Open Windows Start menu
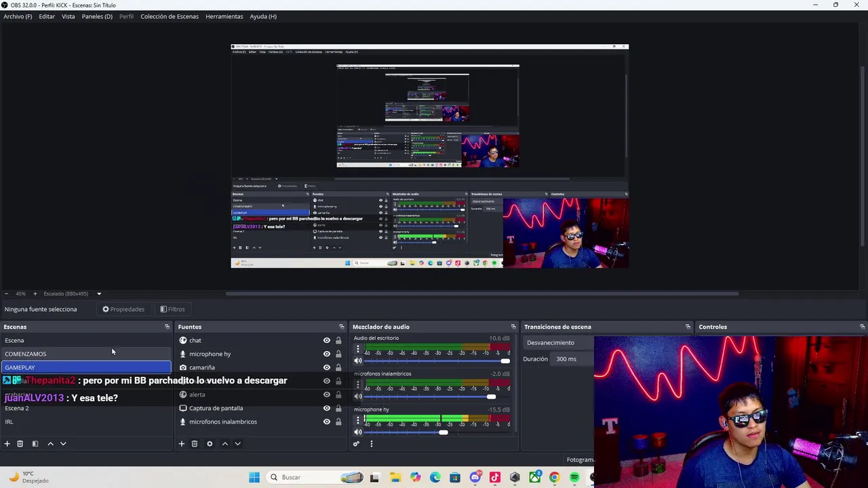Image resolution: width=868 pixels, height=488 pixels. point(254,477)
